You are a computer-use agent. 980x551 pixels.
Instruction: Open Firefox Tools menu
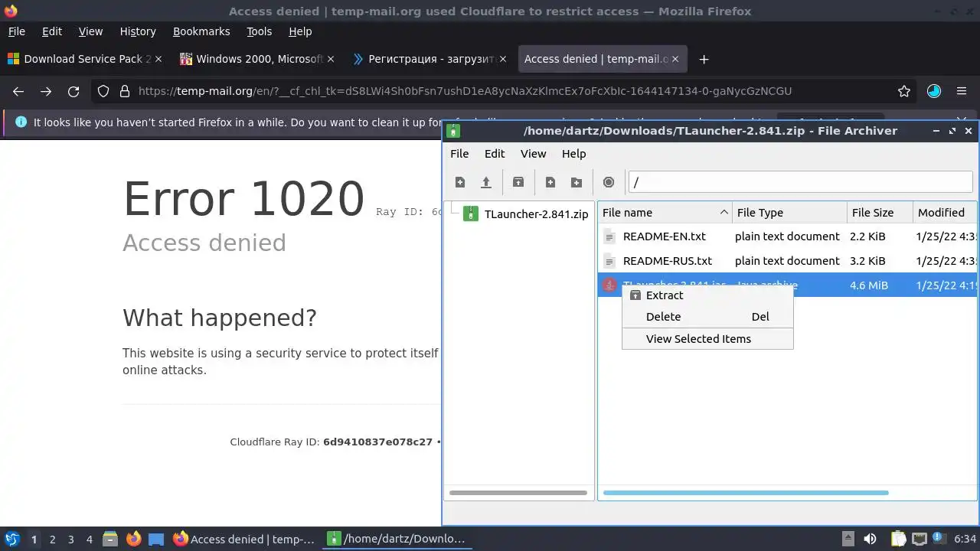[x=259, y=31]
